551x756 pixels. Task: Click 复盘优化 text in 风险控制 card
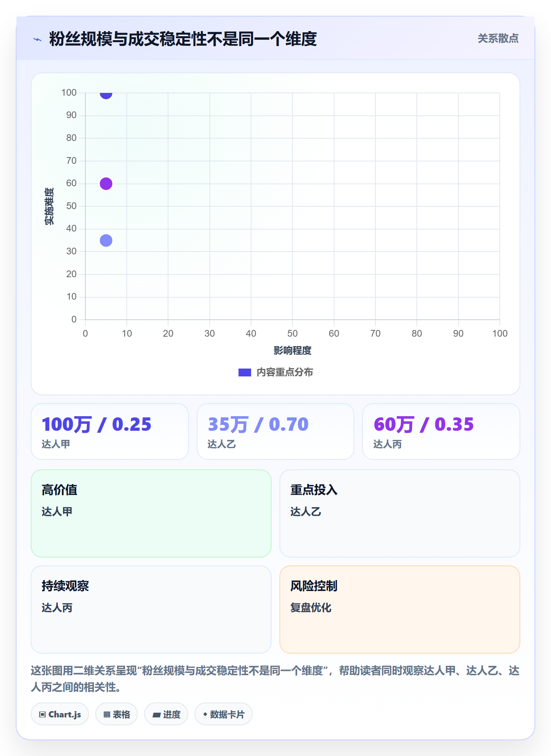coord(311,608)
